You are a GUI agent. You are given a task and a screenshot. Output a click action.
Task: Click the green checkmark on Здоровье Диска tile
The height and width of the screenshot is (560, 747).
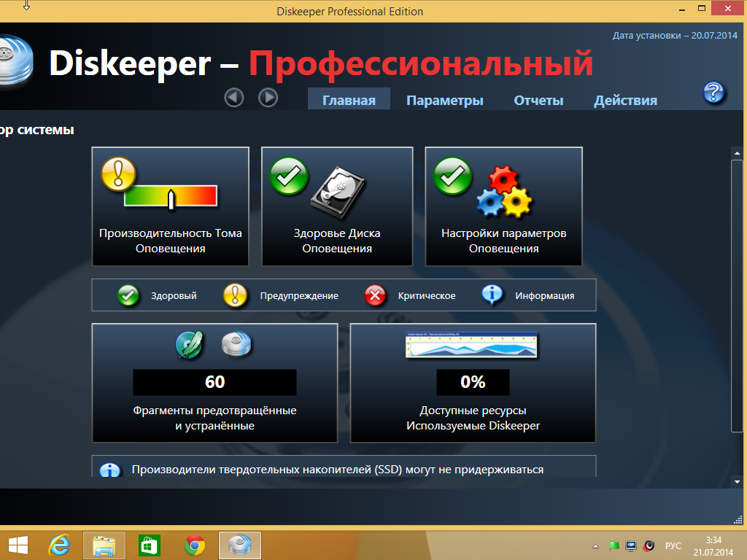click(288, 176)
